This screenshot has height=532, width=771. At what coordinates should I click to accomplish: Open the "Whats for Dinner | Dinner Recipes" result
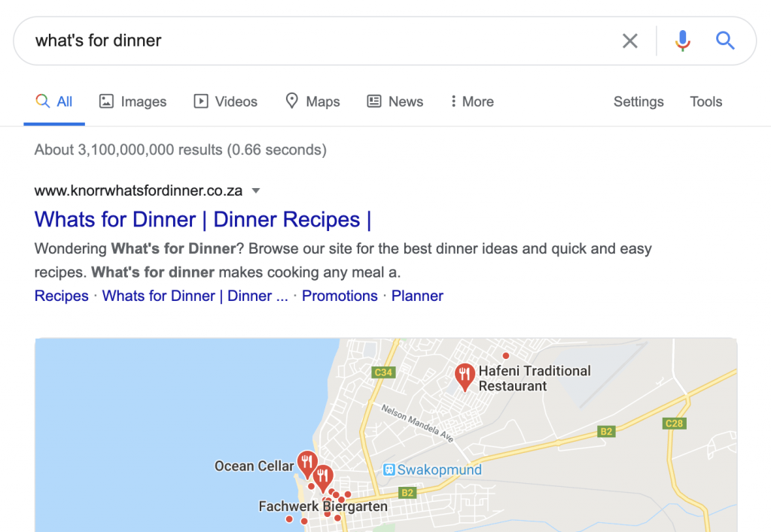203,220
